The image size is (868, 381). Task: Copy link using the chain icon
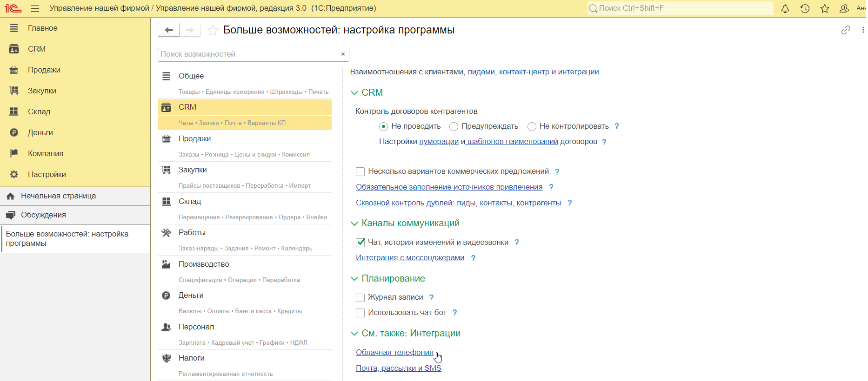click(846, 30)
